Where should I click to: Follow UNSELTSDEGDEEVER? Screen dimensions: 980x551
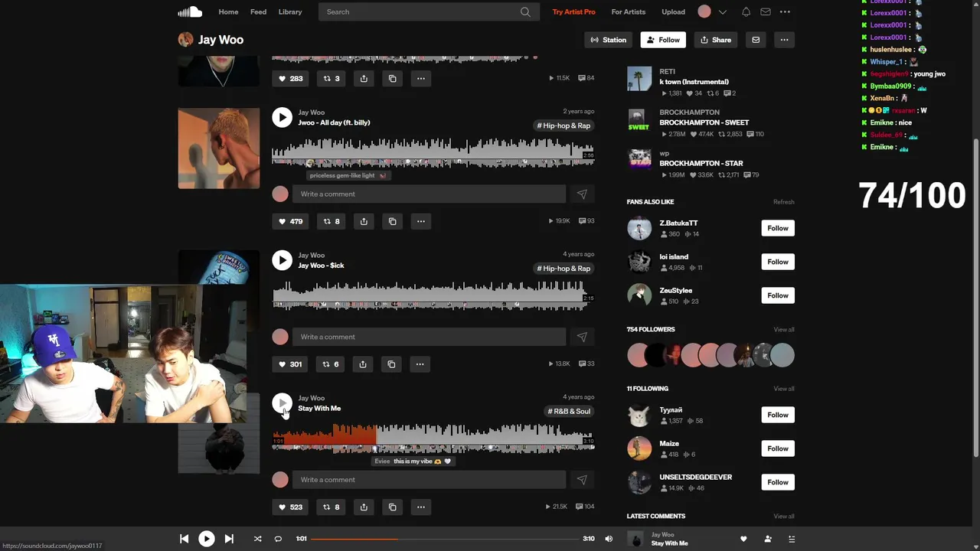[778, 482]
